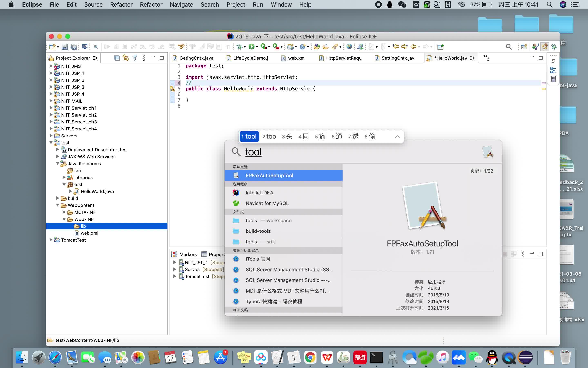Viewport: 588px width, 368px height.
Task: Select the build-tools folder result
Action: [283, 231]
